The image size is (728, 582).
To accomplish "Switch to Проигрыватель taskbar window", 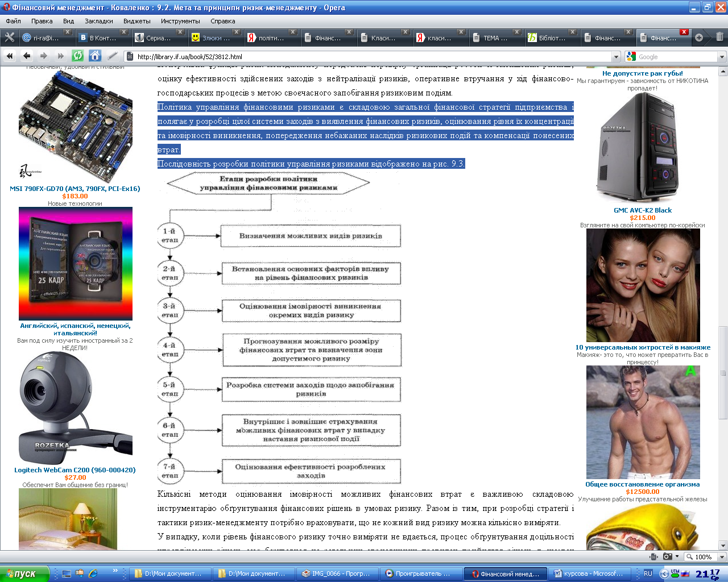I will [x=421, y=573].
